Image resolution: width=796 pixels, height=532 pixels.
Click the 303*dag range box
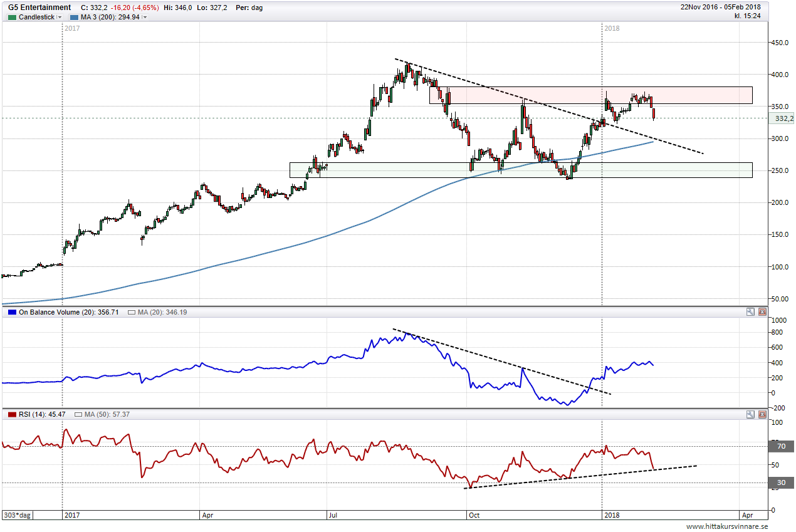tap(16, 515)
